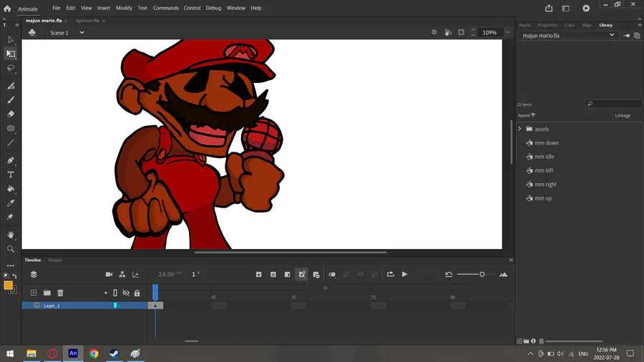Open the Scene 1 dropdown
This screenshot has width=644, height=362.
(82, 32)
